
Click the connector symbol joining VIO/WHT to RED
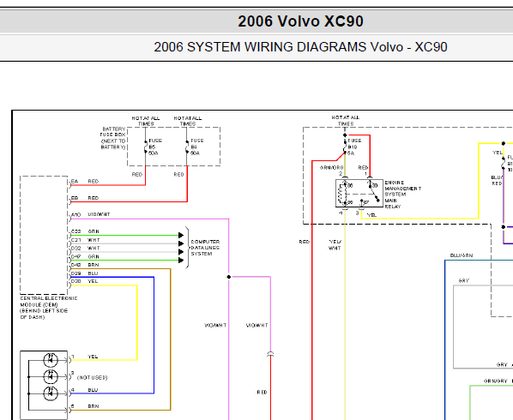click(x=270, y=354)
